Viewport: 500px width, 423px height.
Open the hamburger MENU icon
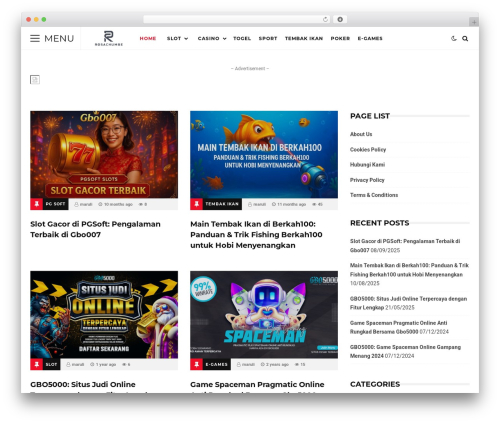click(35, 38)
